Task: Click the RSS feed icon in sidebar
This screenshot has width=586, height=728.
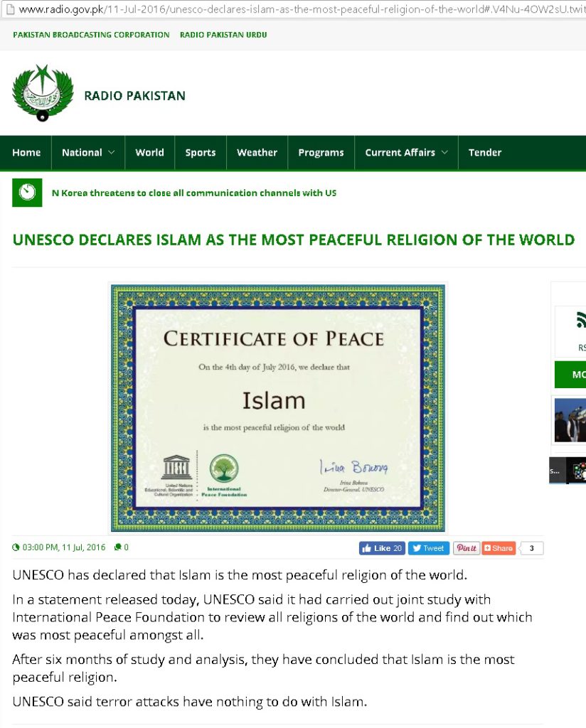Action: coord(581,321)
